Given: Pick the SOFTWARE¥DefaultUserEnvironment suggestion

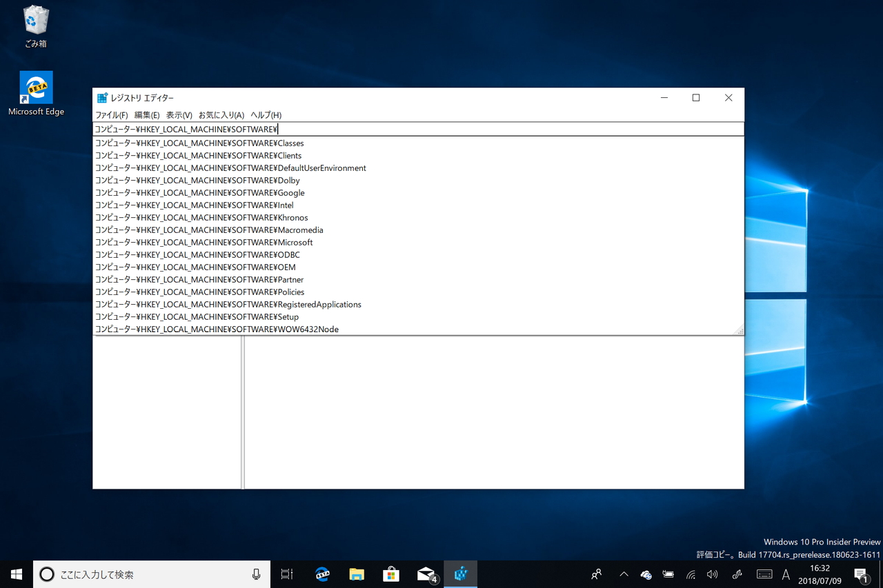Looking at the screenshot, I should [418, 168].
